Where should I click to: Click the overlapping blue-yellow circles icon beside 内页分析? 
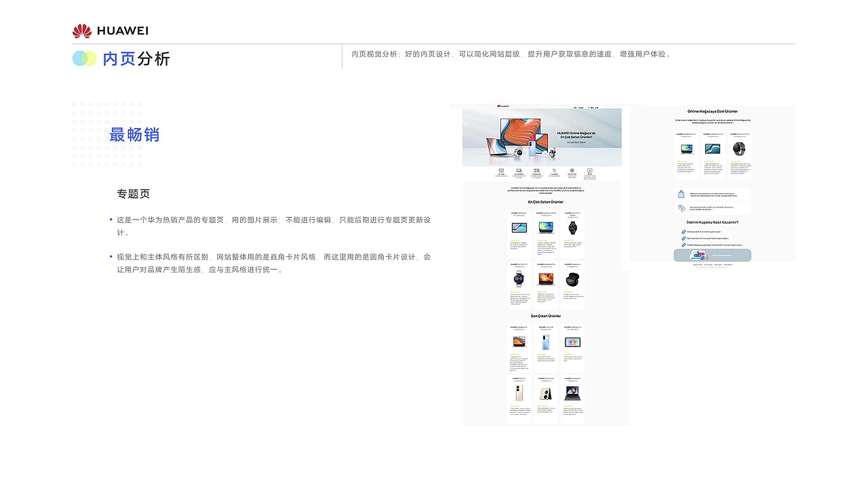[x=85, y=58]
